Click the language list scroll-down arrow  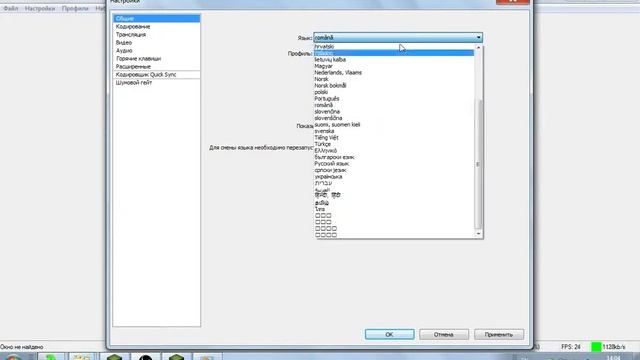coord(478,234)
